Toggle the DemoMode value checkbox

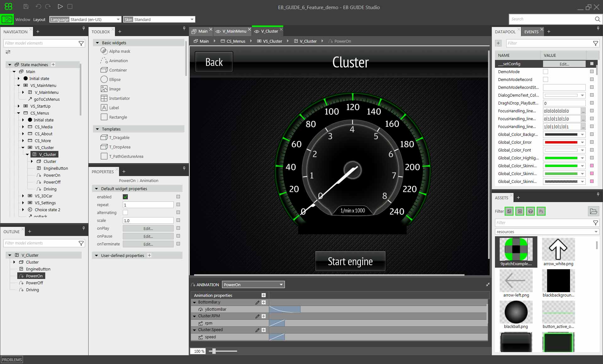click(x=546, y=72)
